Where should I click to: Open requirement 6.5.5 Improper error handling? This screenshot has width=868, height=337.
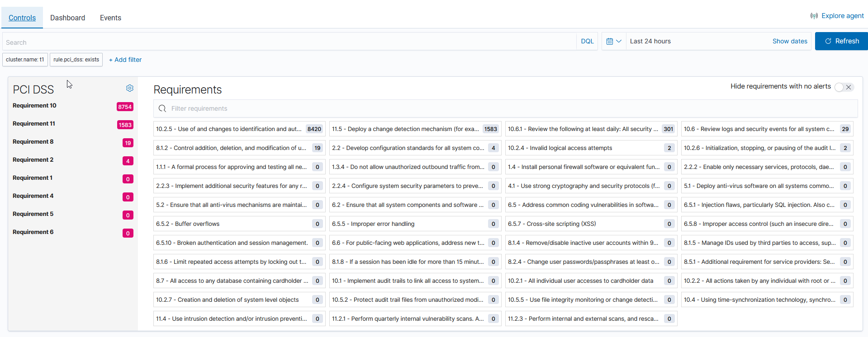[x=415, y=224]
